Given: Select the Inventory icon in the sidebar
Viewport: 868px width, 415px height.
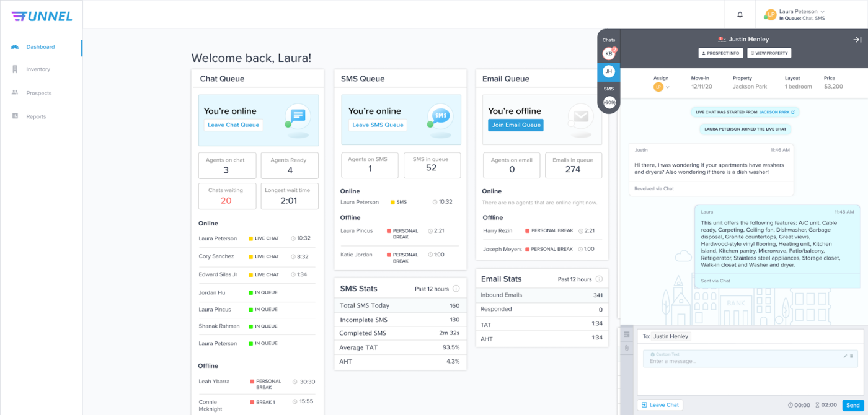Looking at the screenshot, I should 14,69.
